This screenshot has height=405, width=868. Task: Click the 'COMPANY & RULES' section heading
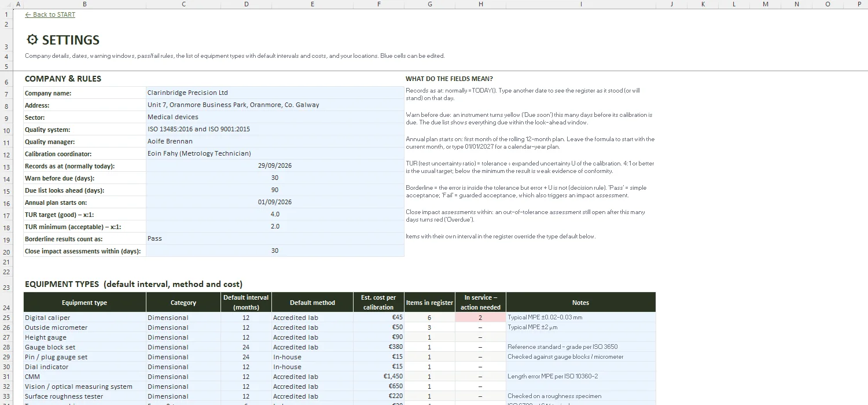click(x=63, y=79)
